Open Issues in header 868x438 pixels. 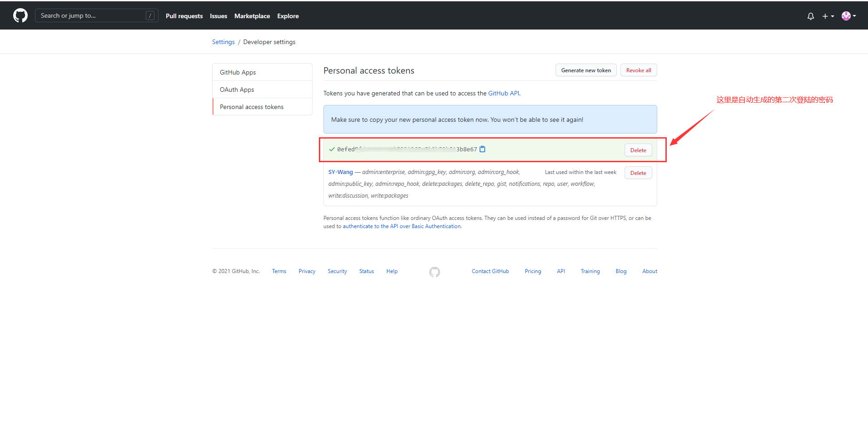coord(218,16)
